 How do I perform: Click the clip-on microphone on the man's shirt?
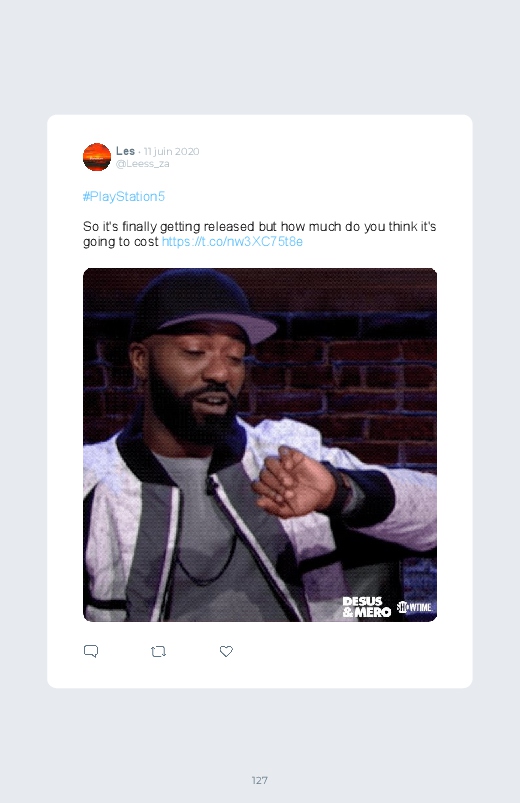point(211,485)
